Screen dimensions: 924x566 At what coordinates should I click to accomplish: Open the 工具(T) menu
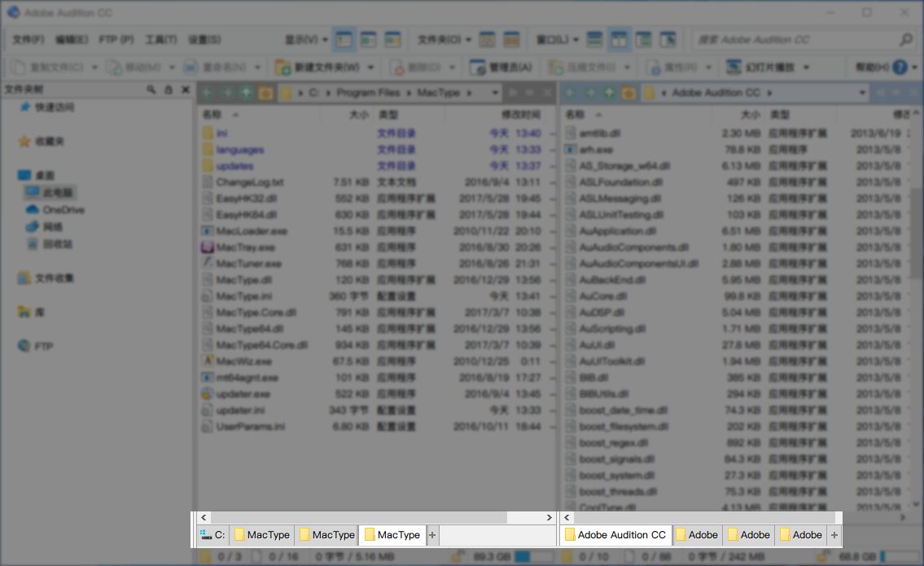click(161, 40)
